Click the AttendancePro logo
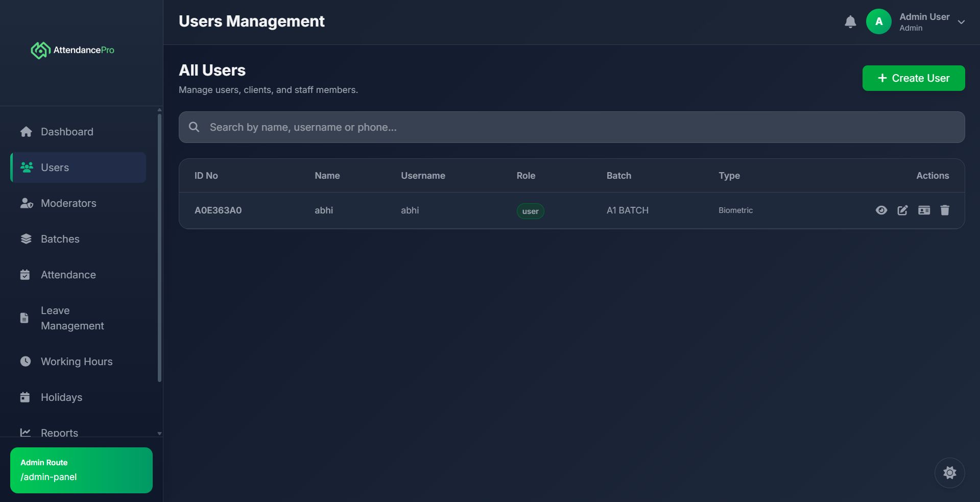 click(x=73, y=50)
